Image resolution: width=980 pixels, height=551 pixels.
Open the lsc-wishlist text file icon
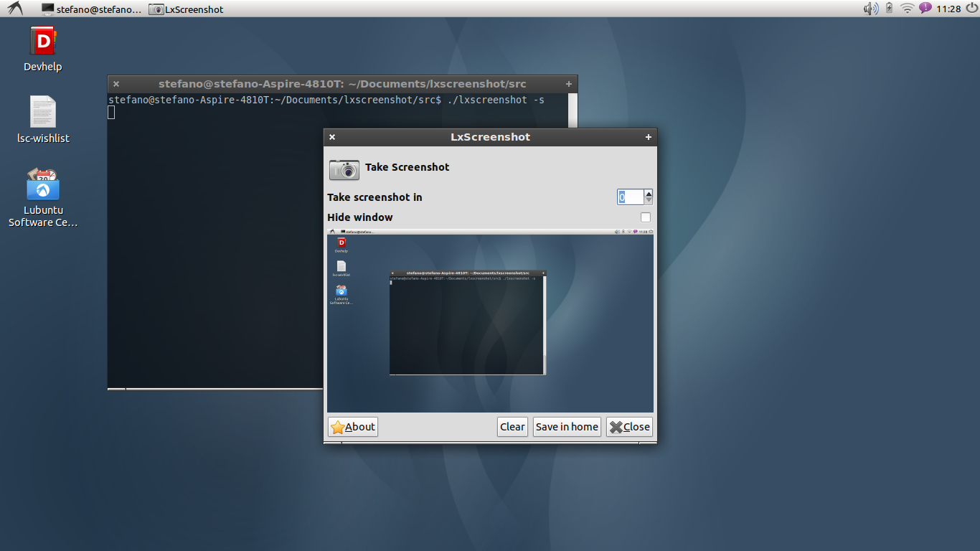pos(43,113)
